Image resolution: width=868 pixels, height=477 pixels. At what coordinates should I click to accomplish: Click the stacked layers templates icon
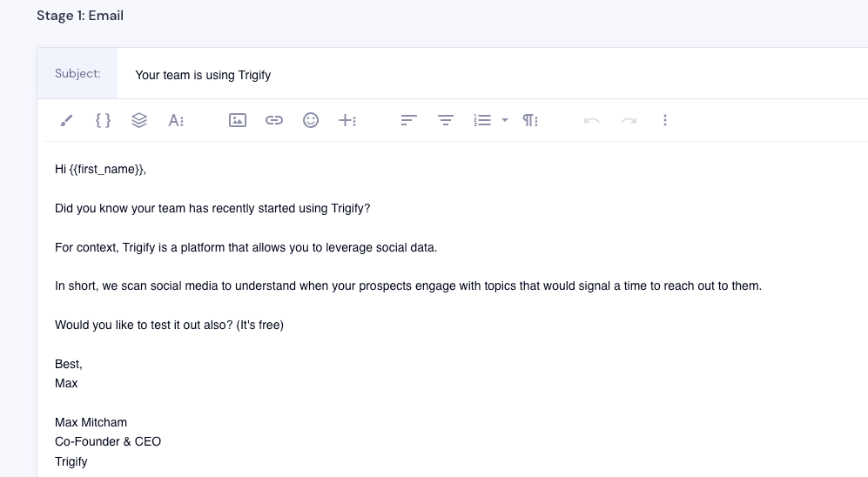click(139, 120)
